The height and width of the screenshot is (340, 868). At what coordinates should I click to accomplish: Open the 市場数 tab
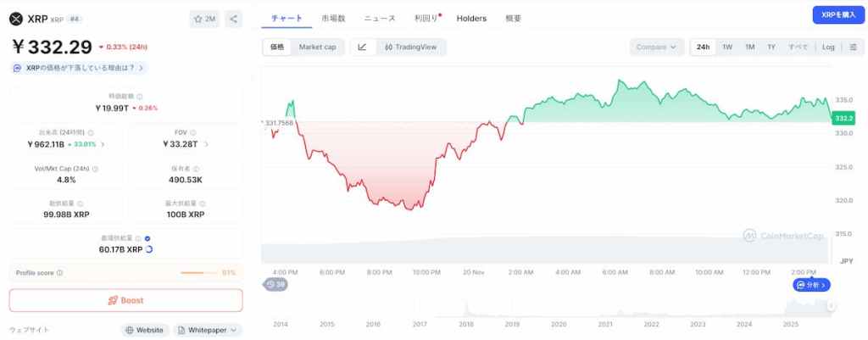pyautogui.click(x=333, y=19)
